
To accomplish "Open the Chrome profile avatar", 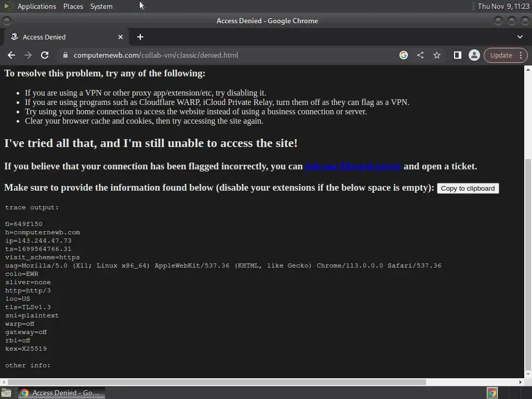I will coord(474,55).
